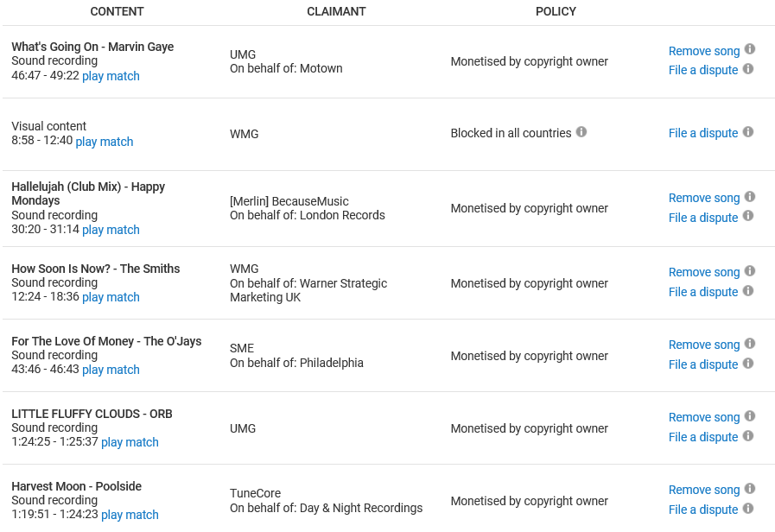Click info icon beside Harvest Moon Remove song
Screen dimensions: 775x532
point(750,489)
